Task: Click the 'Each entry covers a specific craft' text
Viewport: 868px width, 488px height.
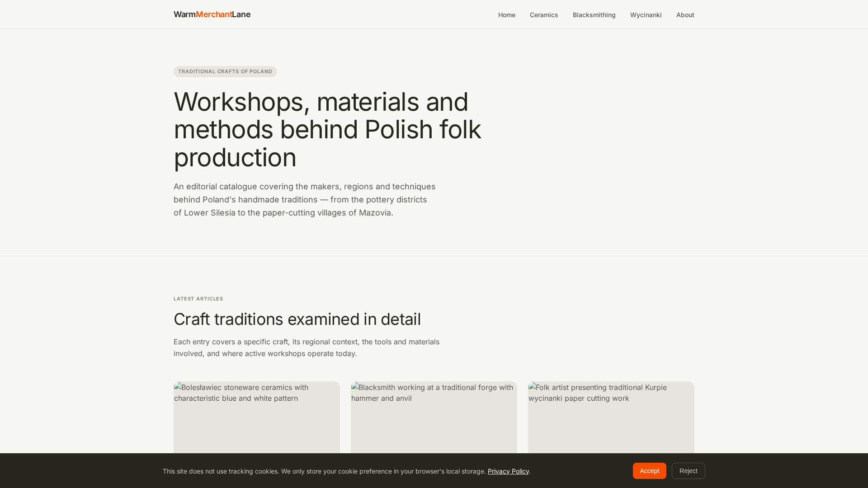Action: (x=307, y=347)
